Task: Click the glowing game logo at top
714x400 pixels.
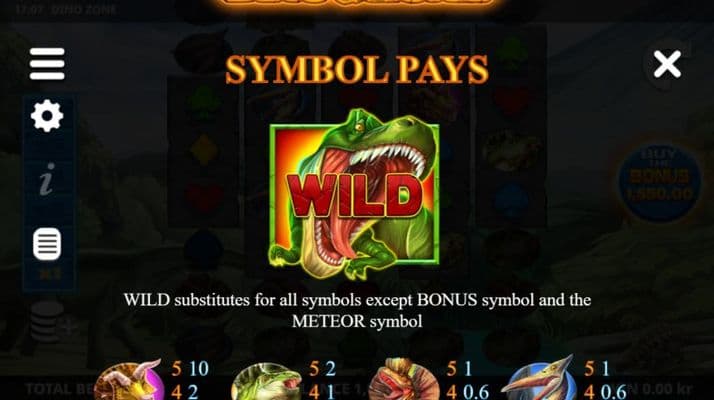Action: (357, 3)
